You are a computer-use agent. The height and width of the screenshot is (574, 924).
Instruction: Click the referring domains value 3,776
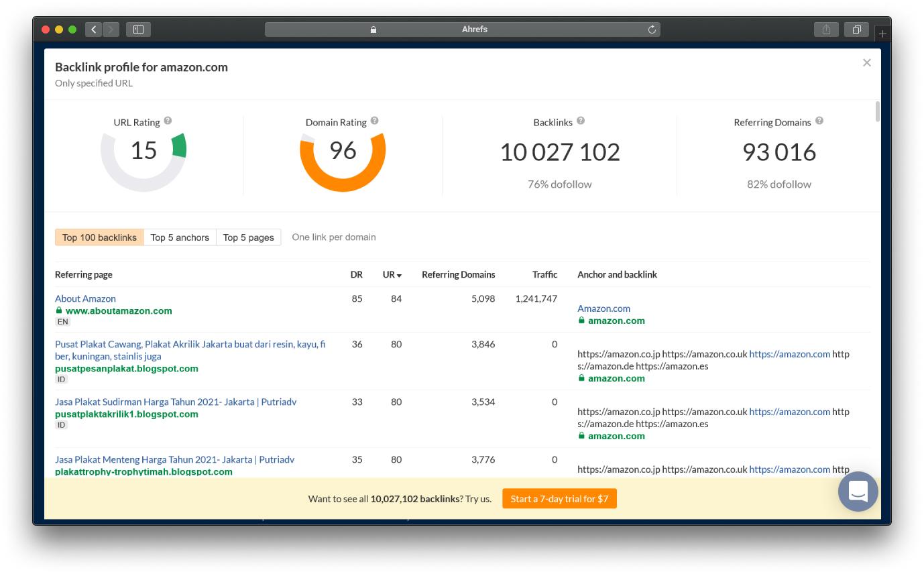(483, 460)
